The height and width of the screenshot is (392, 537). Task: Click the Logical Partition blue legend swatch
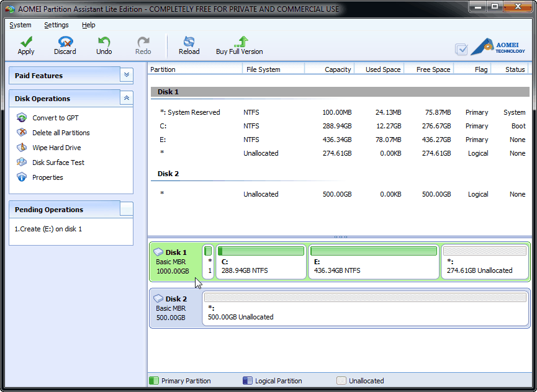(x=247, y=380)
